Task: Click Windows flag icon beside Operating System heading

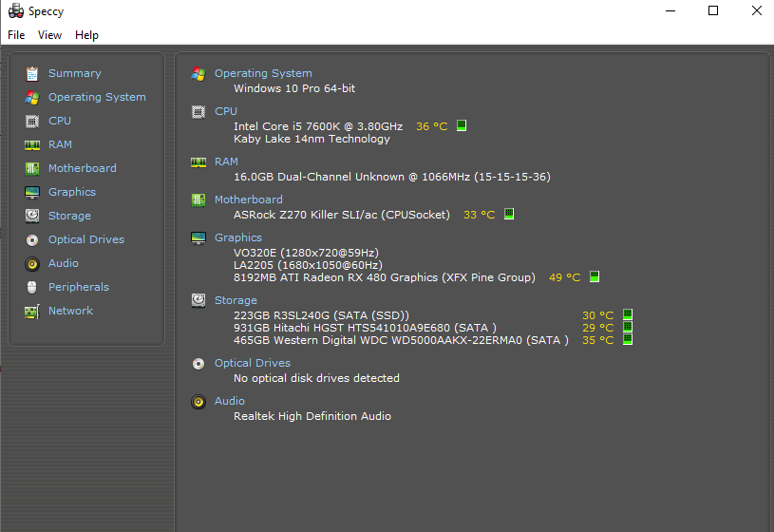Action: [x=198, y=74]
